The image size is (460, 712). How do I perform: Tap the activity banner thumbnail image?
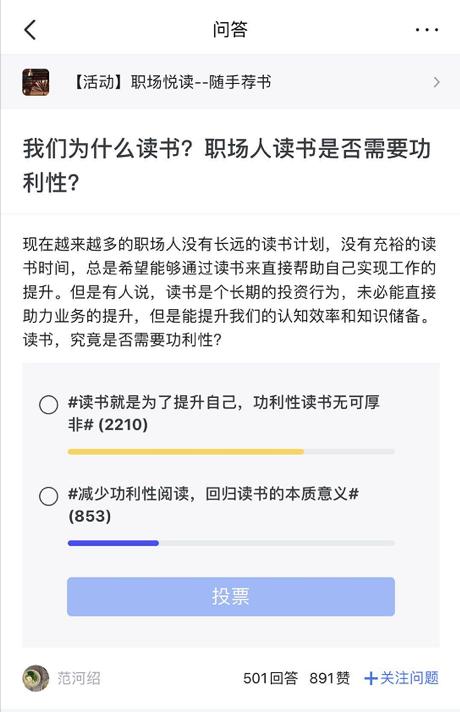36,82
